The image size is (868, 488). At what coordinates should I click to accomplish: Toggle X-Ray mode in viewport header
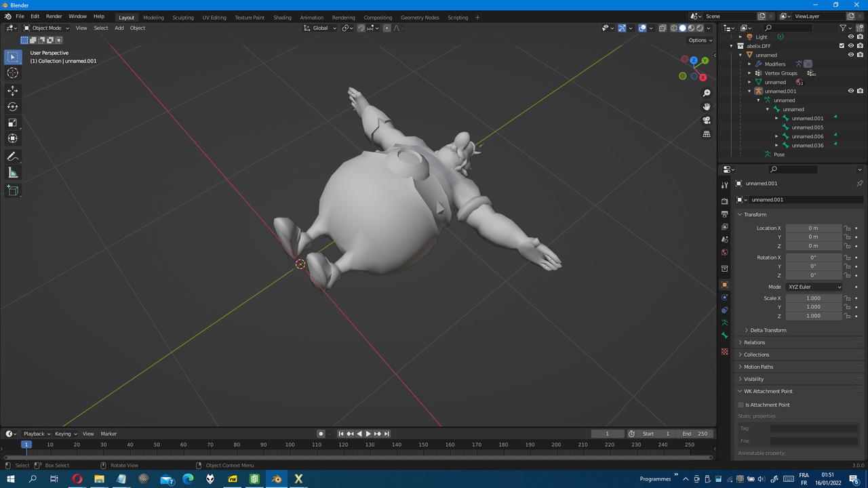[x=663, y=28]
